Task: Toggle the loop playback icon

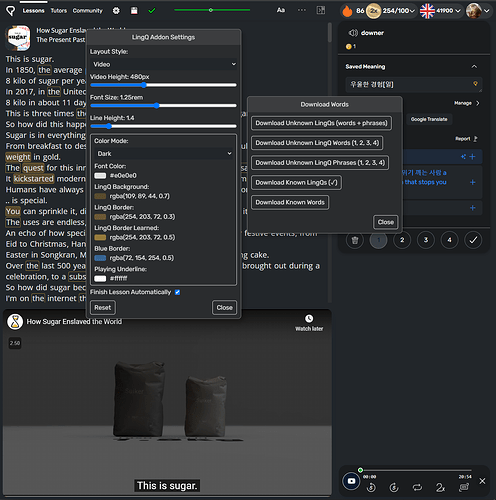Action: click(417, 488)
